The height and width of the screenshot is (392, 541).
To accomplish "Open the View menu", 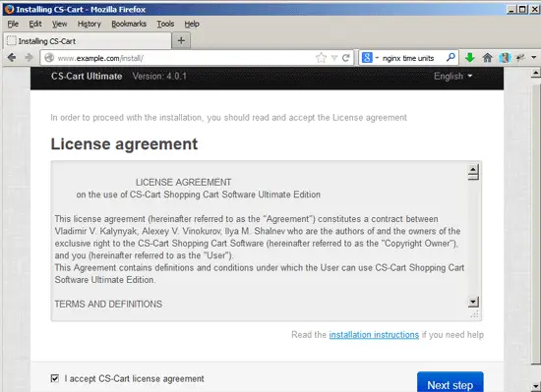I will [59, 24].
